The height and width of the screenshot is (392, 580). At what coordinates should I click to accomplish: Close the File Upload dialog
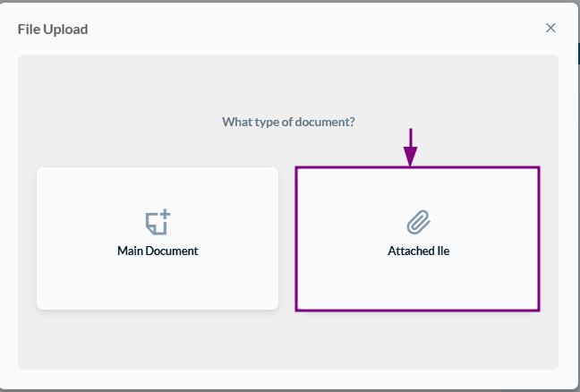pyautogui.click(x=550, y=28)
